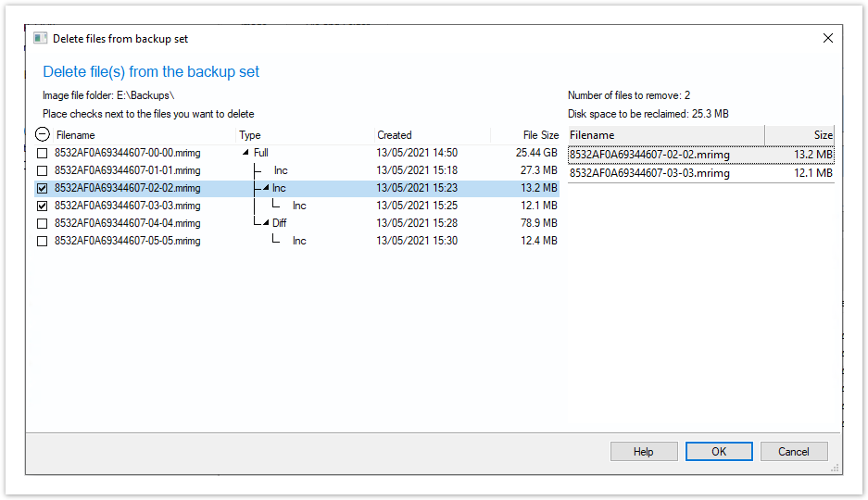Sort by the File Size column header
The width and height of the screenshot is (868, 500).
coord(540,135)
